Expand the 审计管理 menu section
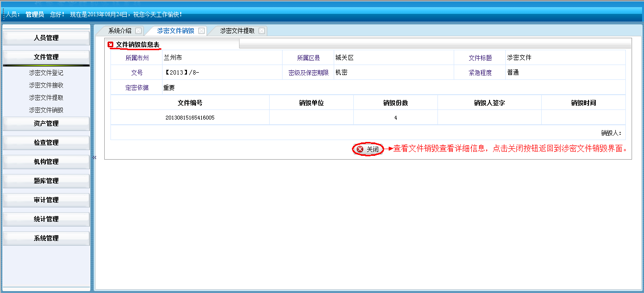The width and height of the screenshot is (644, 293). point(46,200)
